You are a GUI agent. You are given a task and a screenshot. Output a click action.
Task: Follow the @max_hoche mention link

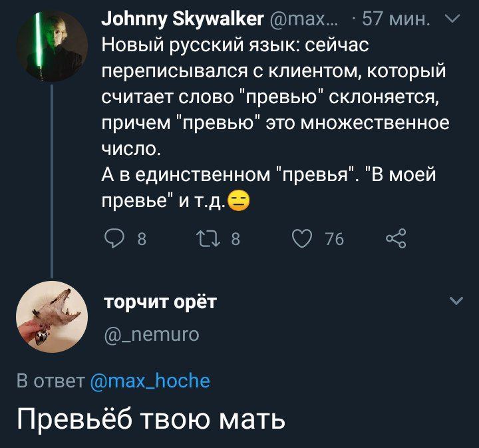[x=149, y=381]
